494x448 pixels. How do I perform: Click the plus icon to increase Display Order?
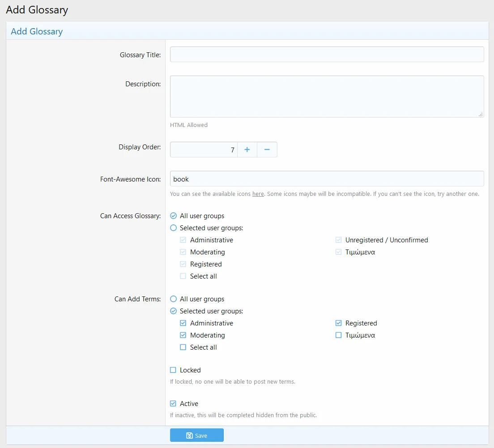point(247,150)
